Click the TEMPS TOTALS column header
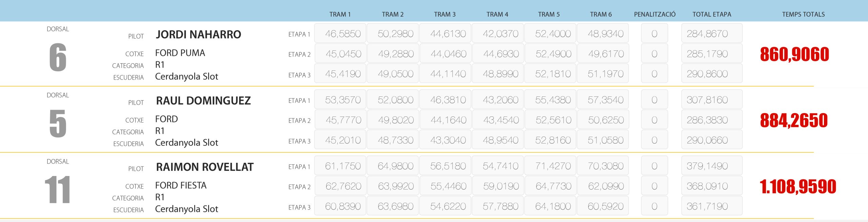 tap(803, 14)
